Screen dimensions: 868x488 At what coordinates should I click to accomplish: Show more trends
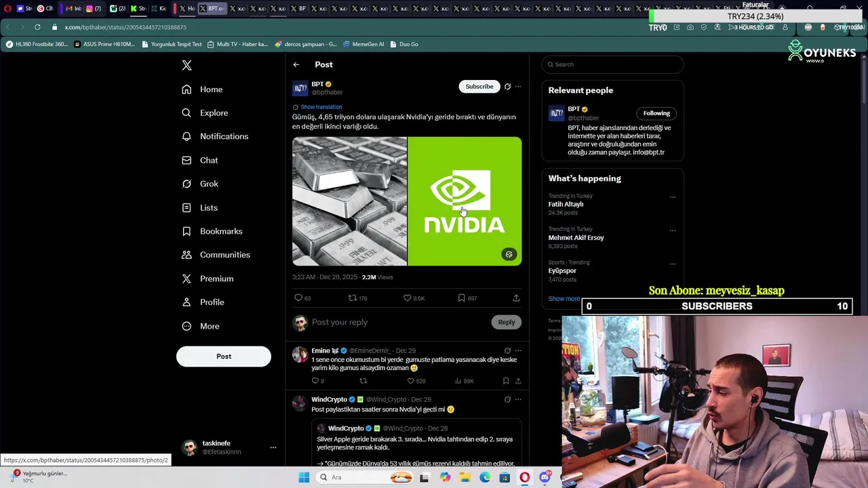pos(564,299)
